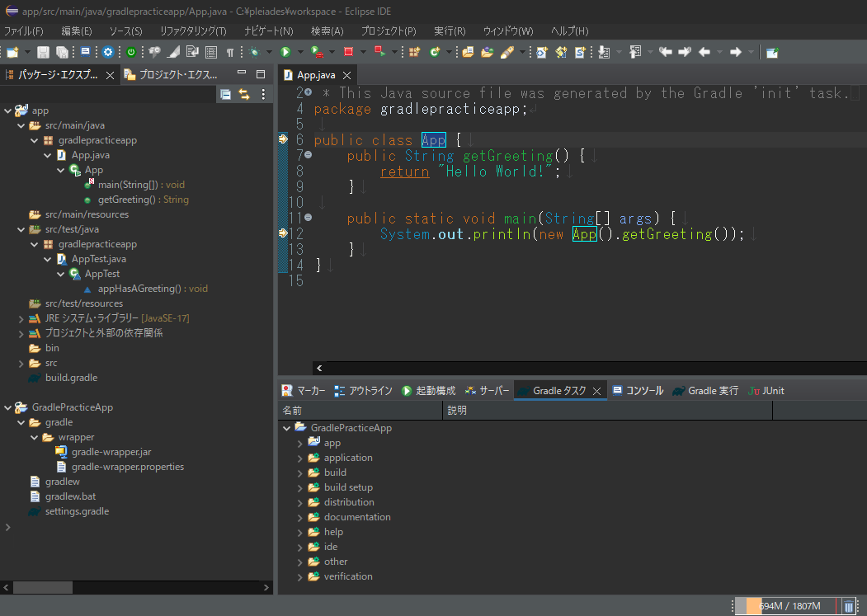The height and width of the screenshot is (616, 867).
Task: Save all modified files with Save All icon
Action: click(x=62, y=52)
